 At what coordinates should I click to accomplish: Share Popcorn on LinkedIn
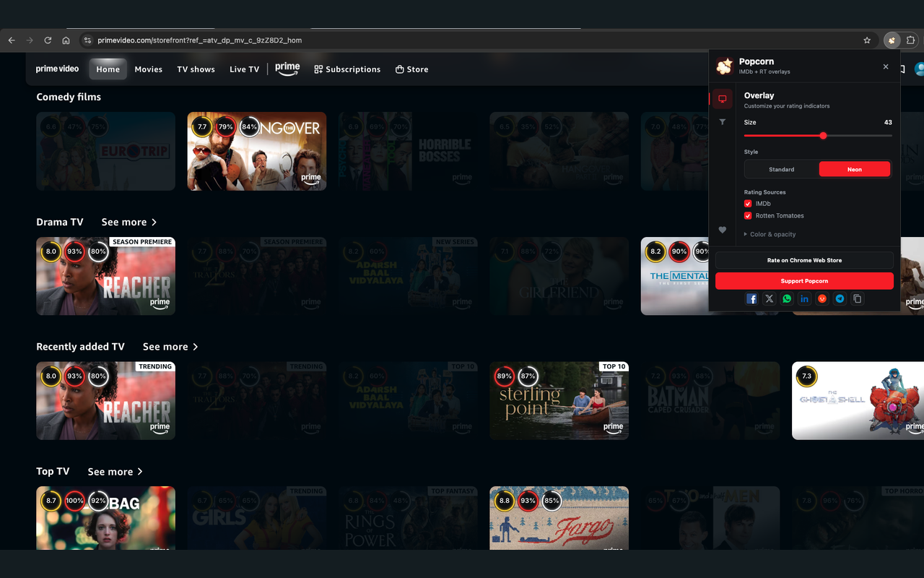click(804, 298)
